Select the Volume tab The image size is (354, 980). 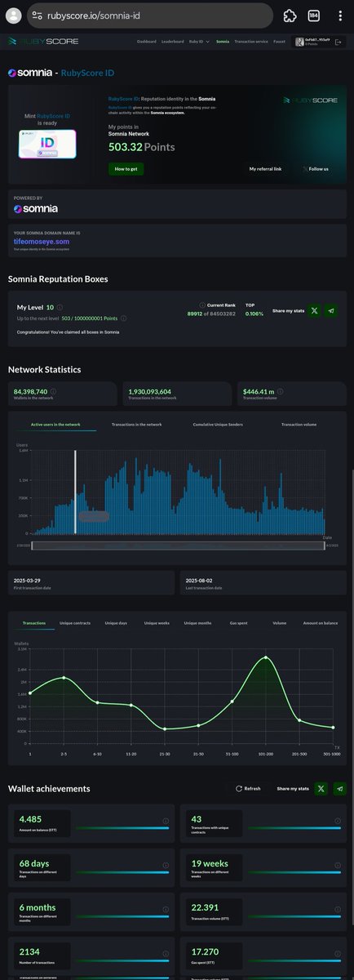(279, 623)
